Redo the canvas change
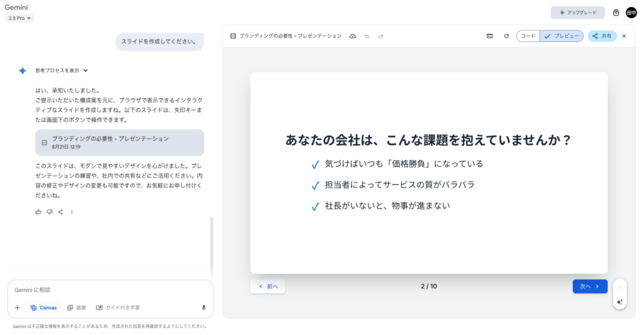The width and height of the screenshot is (644, 335). [x=380, y=36]
